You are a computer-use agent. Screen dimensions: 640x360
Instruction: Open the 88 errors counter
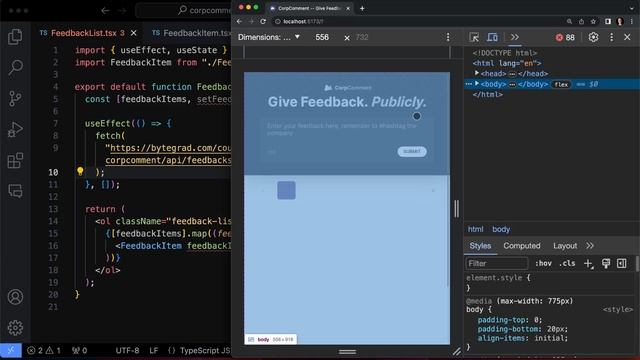coord(565,38)
